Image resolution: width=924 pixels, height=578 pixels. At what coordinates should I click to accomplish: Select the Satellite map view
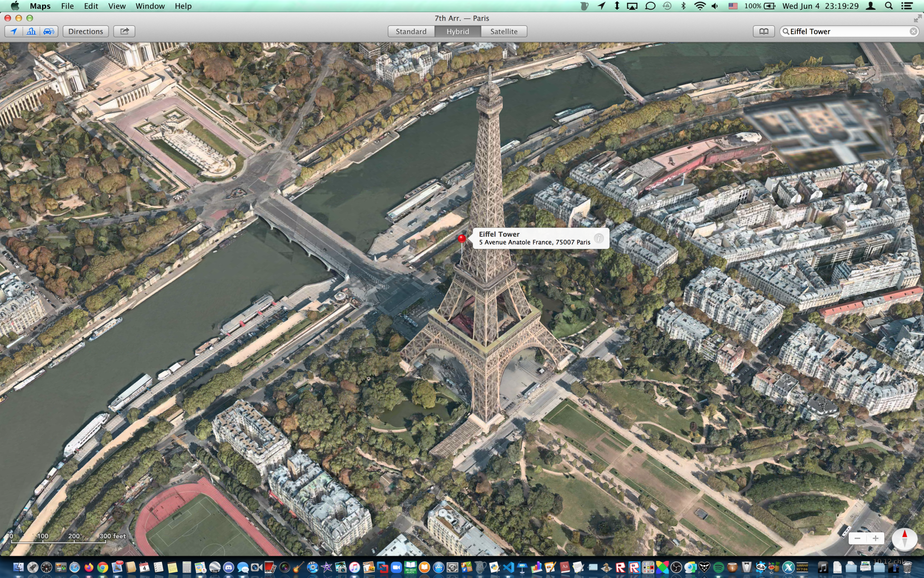pos(504,31)
